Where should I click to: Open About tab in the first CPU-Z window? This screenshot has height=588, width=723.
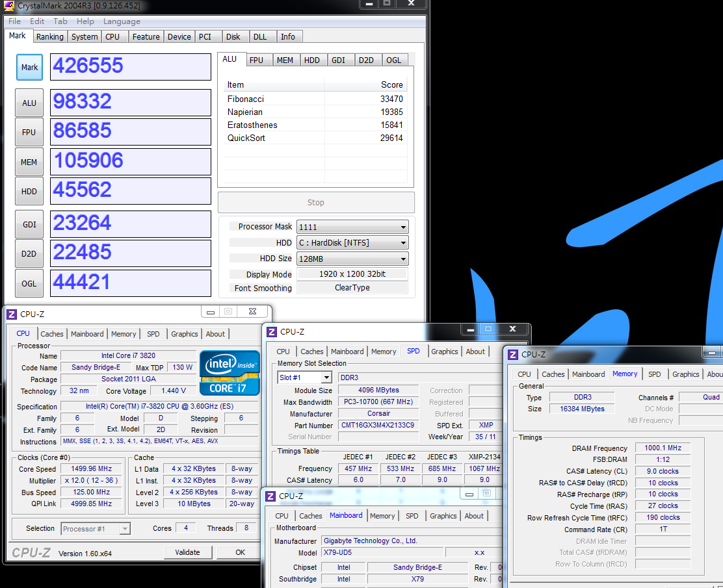pyautogui.click(x=215, y=334)
